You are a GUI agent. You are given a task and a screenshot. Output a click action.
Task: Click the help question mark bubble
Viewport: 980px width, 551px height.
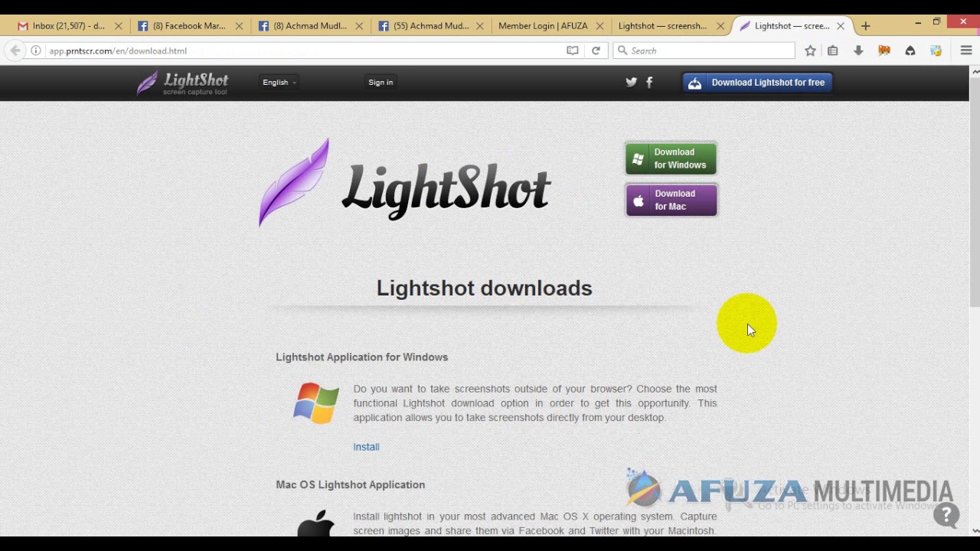tap(946, 515)
